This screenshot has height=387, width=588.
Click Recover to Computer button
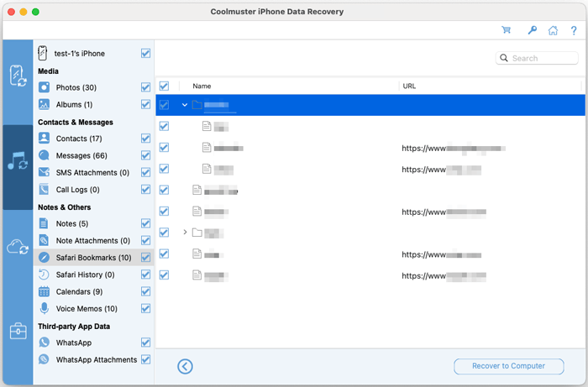508,366
